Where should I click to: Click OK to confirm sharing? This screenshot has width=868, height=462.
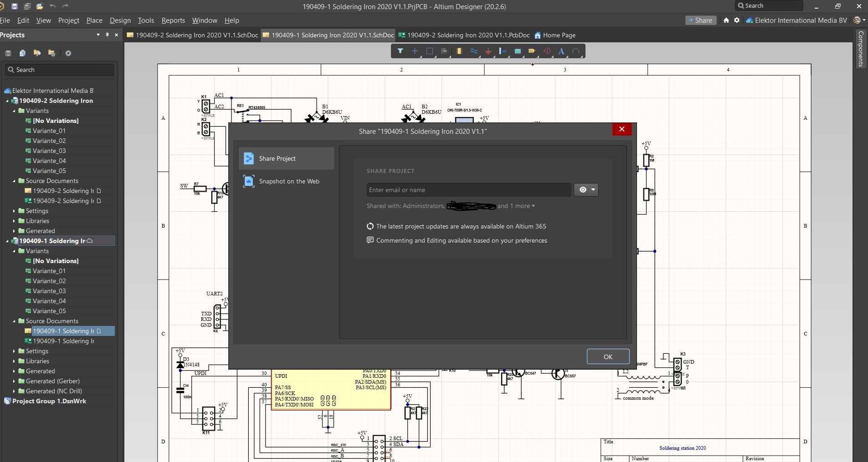[x=608, y=356]
